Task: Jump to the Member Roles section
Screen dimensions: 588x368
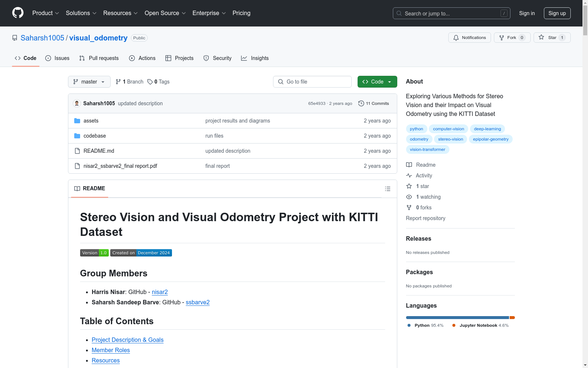Action: [111, 350]
